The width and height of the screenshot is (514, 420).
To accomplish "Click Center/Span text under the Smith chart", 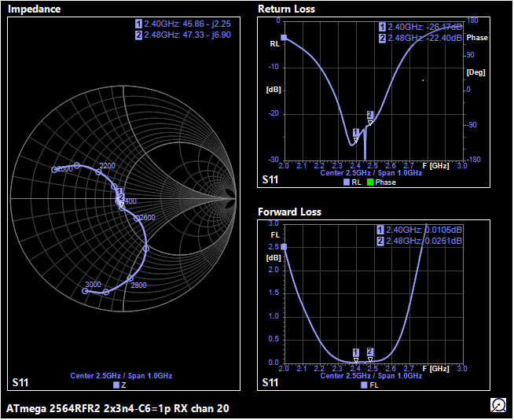I will [121, 376].
